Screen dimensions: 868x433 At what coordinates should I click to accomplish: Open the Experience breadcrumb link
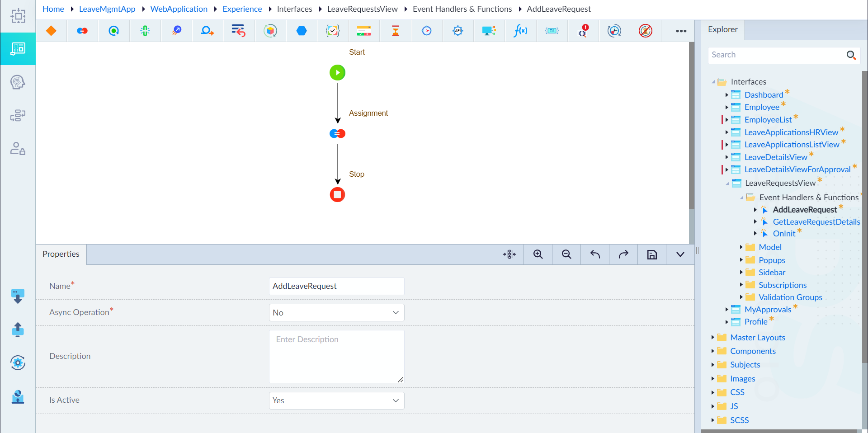242,9
